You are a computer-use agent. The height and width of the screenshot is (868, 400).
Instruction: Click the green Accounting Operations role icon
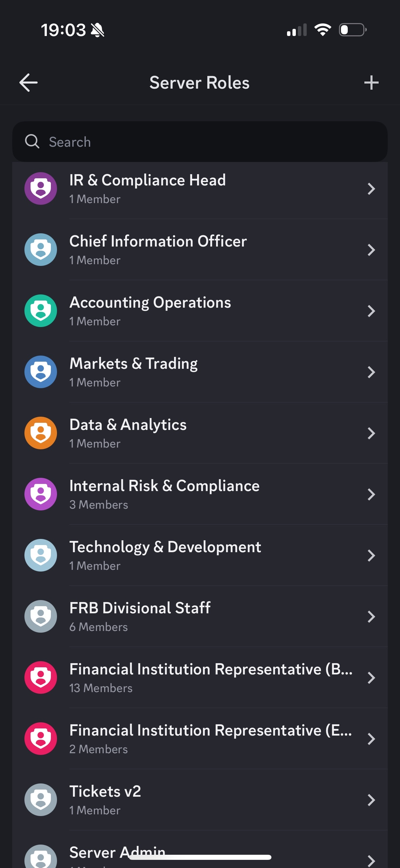click(x=41, y=311)
